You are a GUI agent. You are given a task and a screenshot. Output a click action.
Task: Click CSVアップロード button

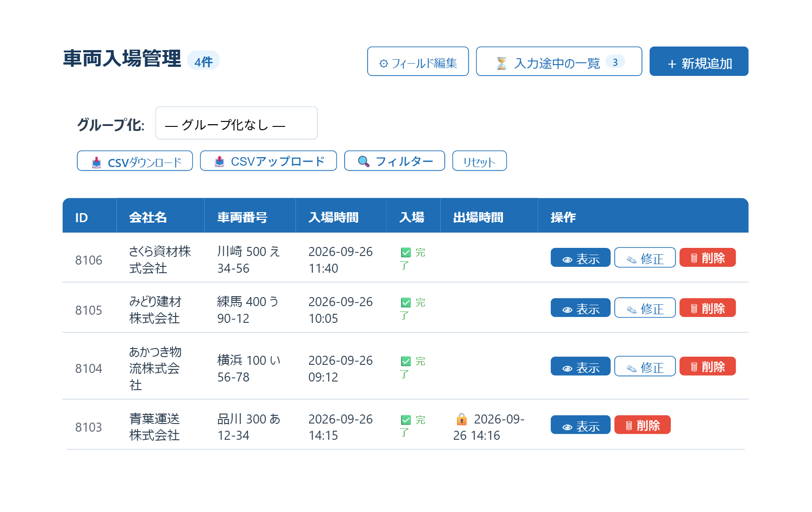pos(268,161)
